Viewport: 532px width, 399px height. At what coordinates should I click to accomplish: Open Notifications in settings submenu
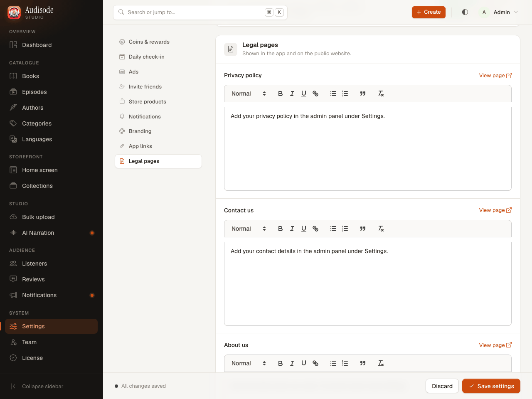(x=158, y=117)
